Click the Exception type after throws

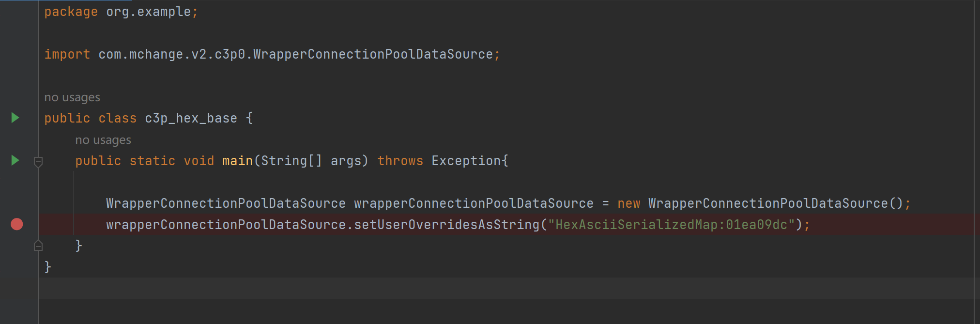[x=466, y=161]
